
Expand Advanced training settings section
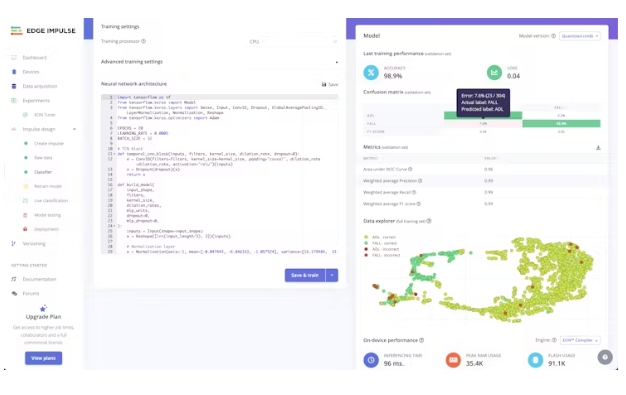219,62
